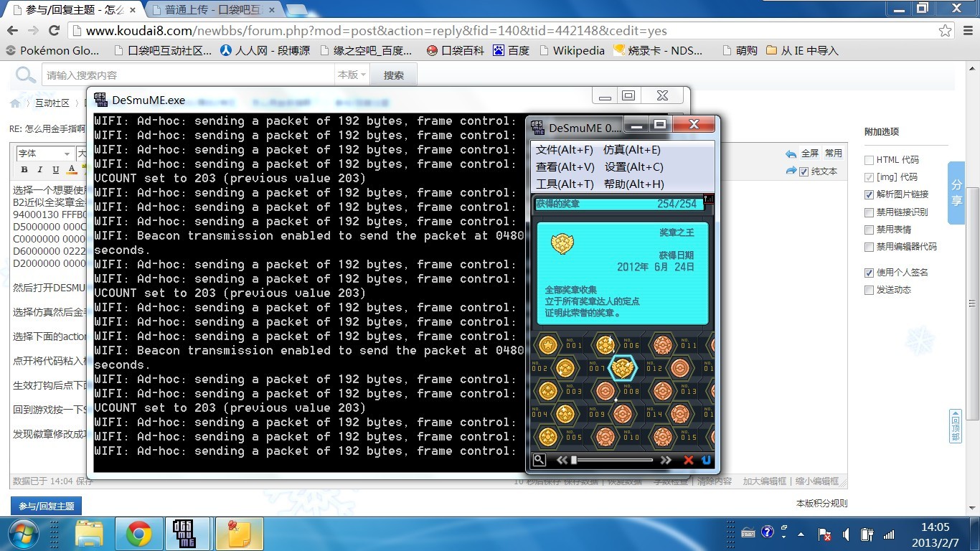This screenshot has height=551, width=980.
Task: Select bronze medal No. 010
Action: (606, 437)
